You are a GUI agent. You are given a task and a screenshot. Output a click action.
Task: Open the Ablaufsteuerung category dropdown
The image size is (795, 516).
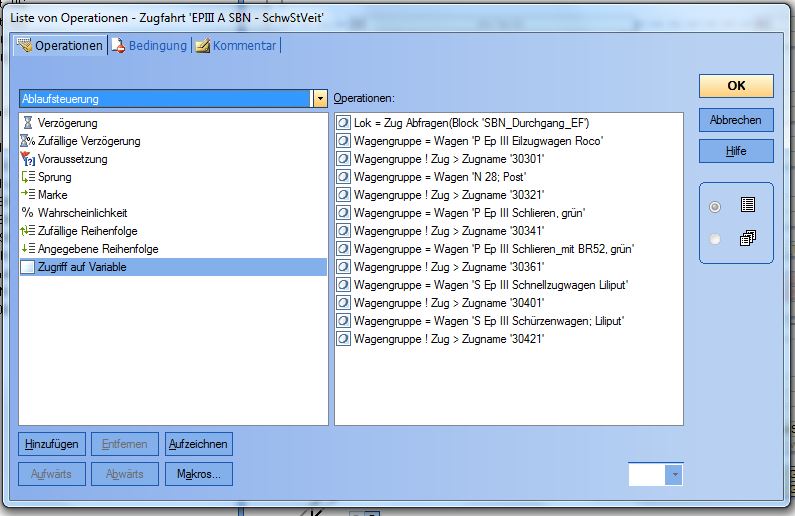click(320, 99)
